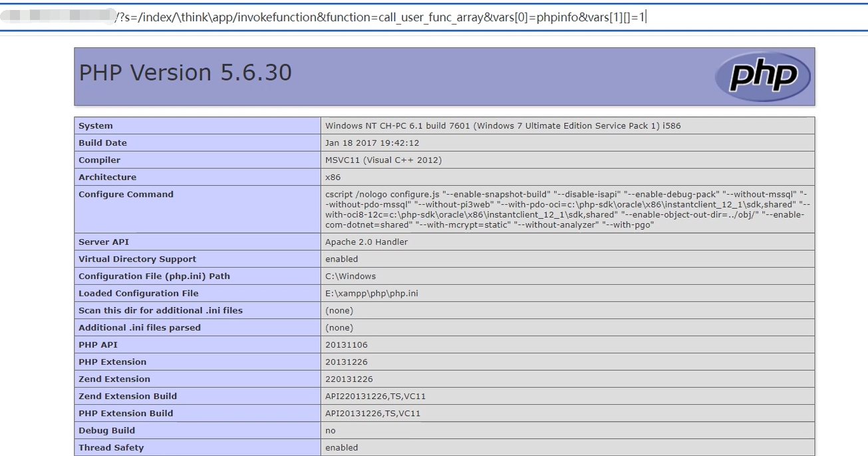This screenshot has width=868, height=456.
Task: Click the PHP API label
Action: coord(98,345)
